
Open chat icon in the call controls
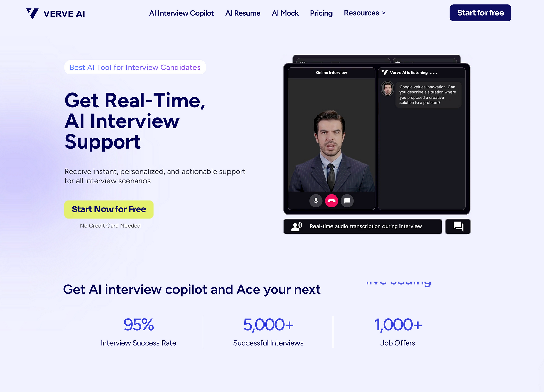pyautogui.click(x=347, y=201)
